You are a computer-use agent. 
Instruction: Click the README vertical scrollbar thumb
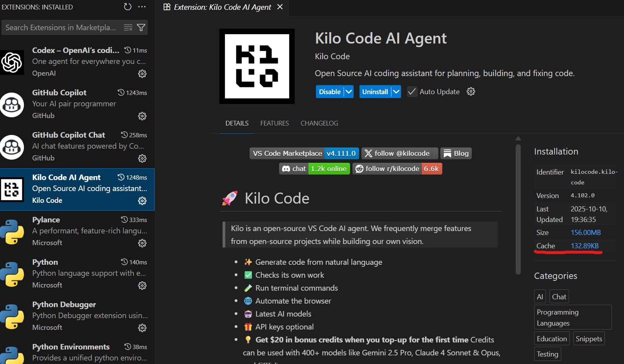(x=518, y=209)
